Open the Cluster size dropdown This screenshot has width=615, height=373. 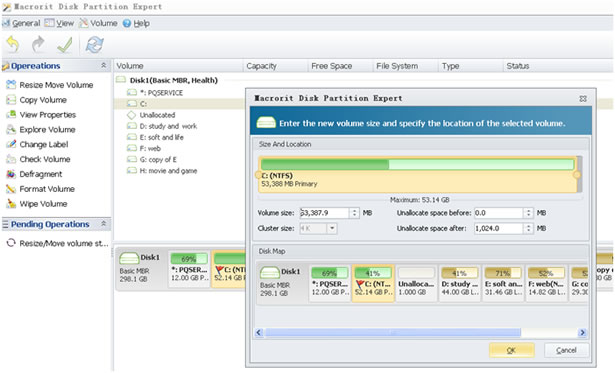pyautogui.click(x=332, y=228)
